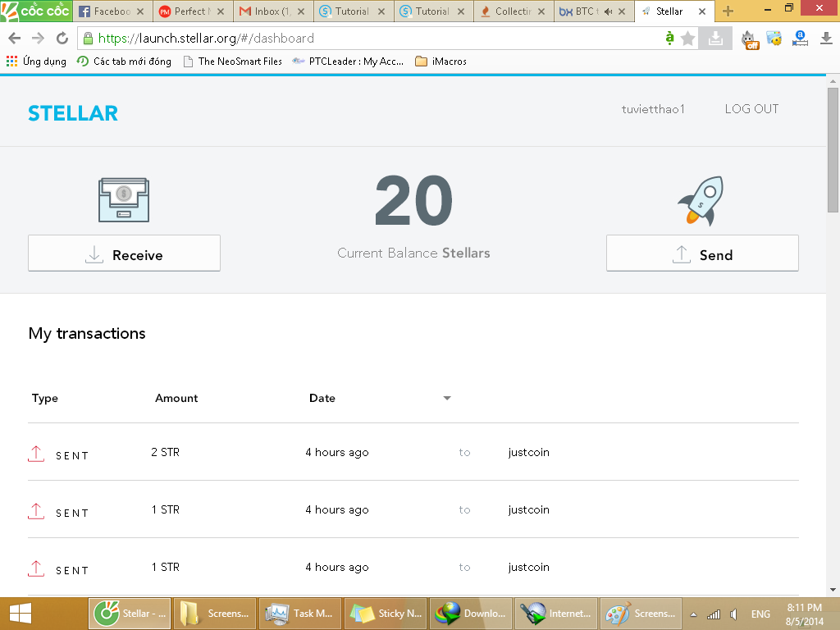Click the rocket Send icon

click(702, 200)
